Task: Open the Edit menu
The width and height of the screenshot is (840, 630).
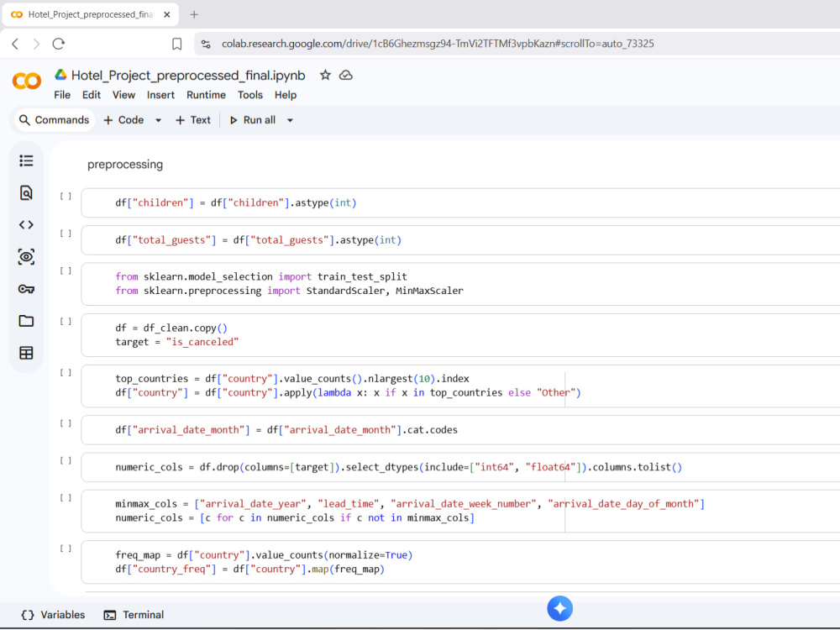Action: point(91,95)
